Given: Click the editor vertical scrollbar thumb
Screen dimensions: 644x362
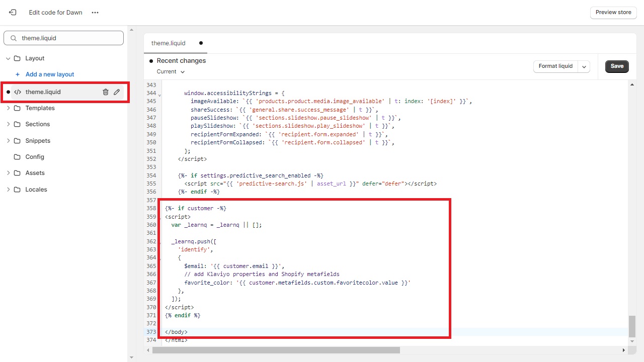Looking at the screenshot, I should (x=632, y=326).
